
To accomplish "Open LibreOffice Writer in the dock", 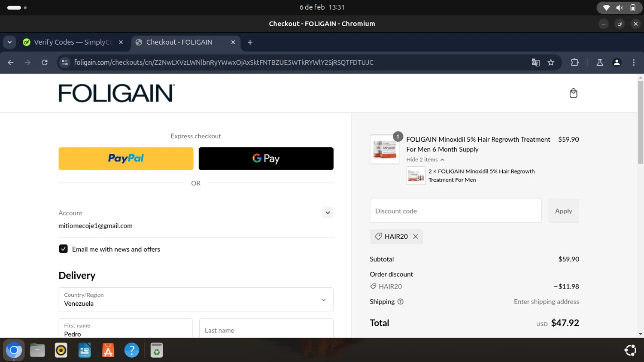I will [x=85, y=350].
